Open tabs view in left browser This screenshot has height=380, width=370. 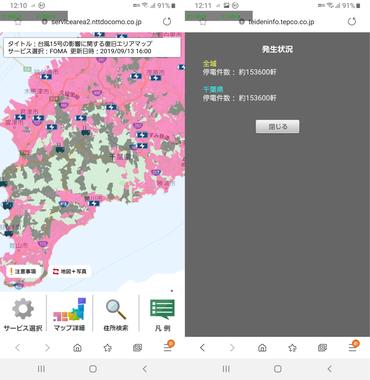pos(137,348)
